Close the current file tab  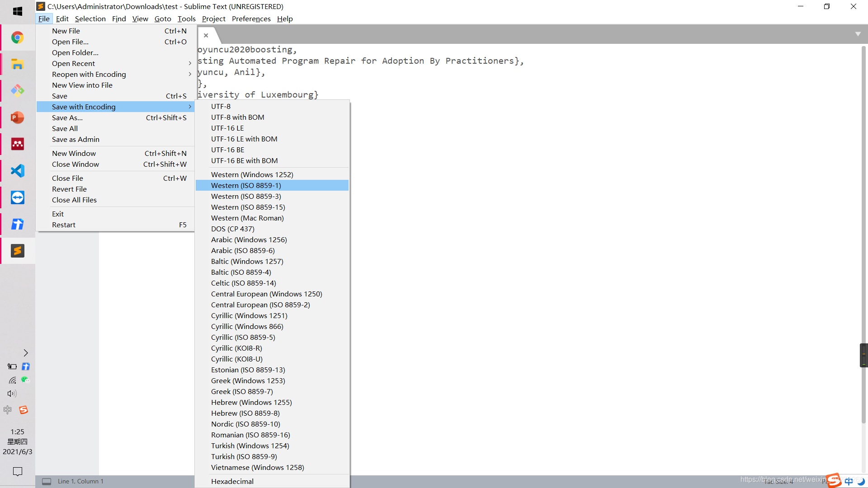pyautogui.click(x=206, y=35)
